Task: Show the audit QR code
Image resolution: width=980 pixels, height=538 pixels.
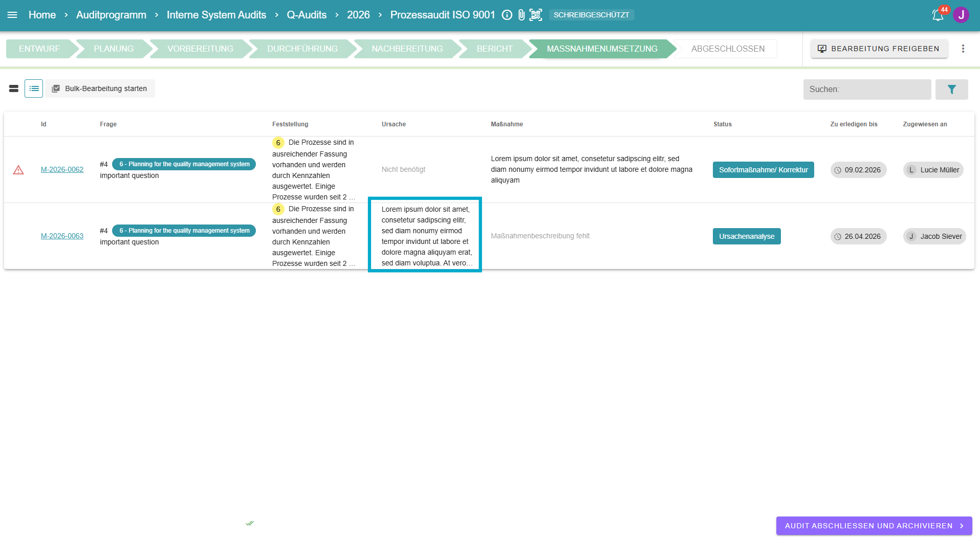Action: coord(535,15)
